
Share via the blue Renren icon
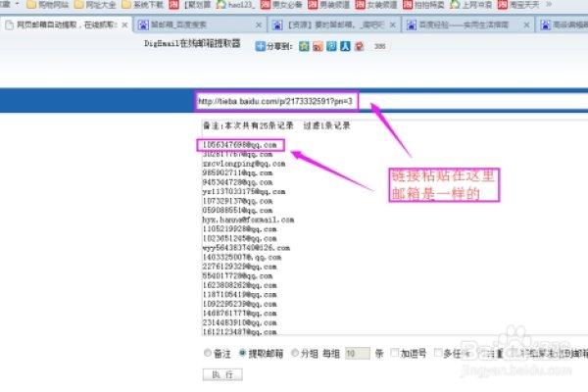[345, 46]
